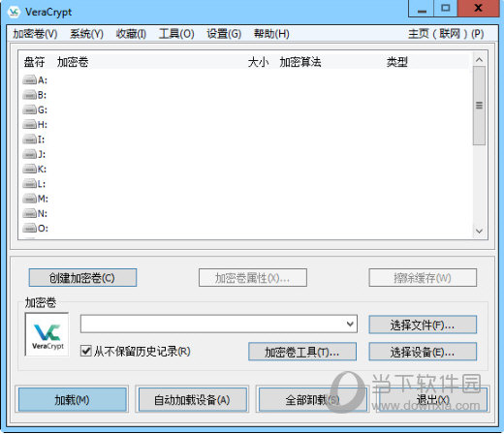This screenshot has height=434, width=504.
Task: Open the 加密卷(V) menu
Action: (35, 34)
